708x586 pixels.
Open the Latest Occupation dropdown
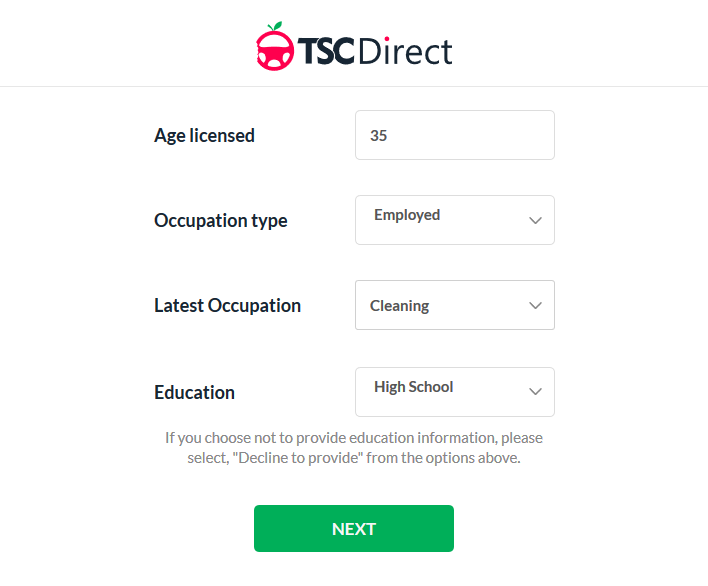(454, 305)
